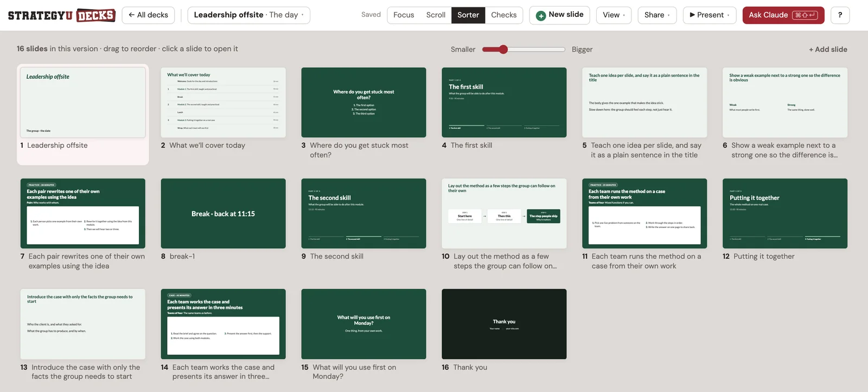The width and height of the screenshot is (868, 392).
Task: Open the What we'll cover today thumbnail
Action: click(224, 103)
